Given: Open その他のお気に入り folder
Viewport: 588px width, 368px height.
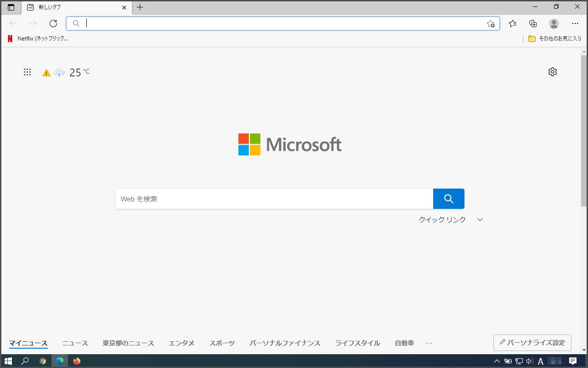Looking at the screenshot, I should 555,39.
